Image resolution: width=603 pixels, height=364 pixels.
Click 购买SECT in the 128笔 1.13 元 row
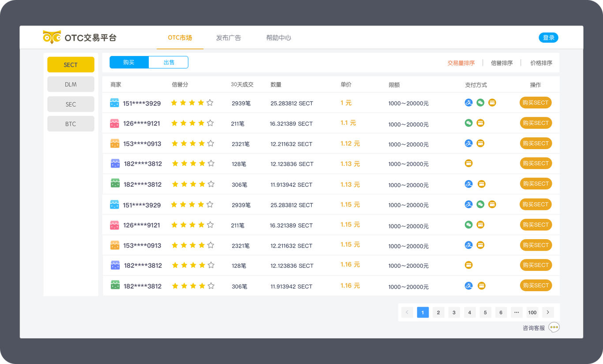coord(535,163)
